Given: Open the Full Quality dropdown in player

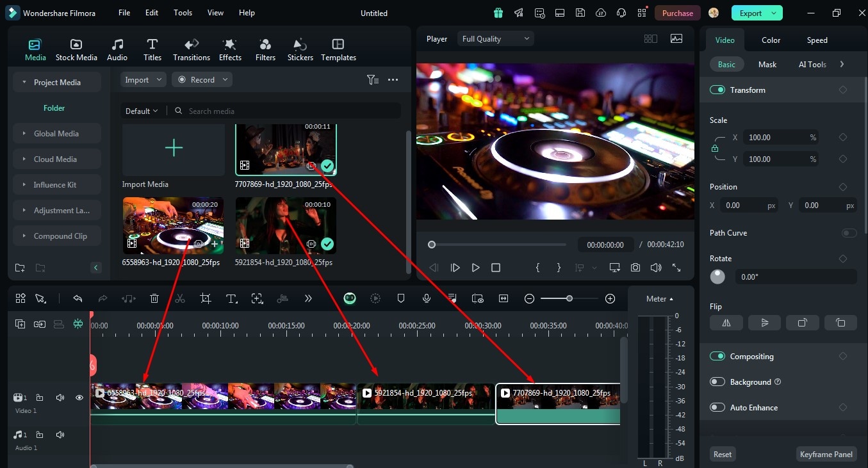Looking at the screenshot, I should 496,39.
